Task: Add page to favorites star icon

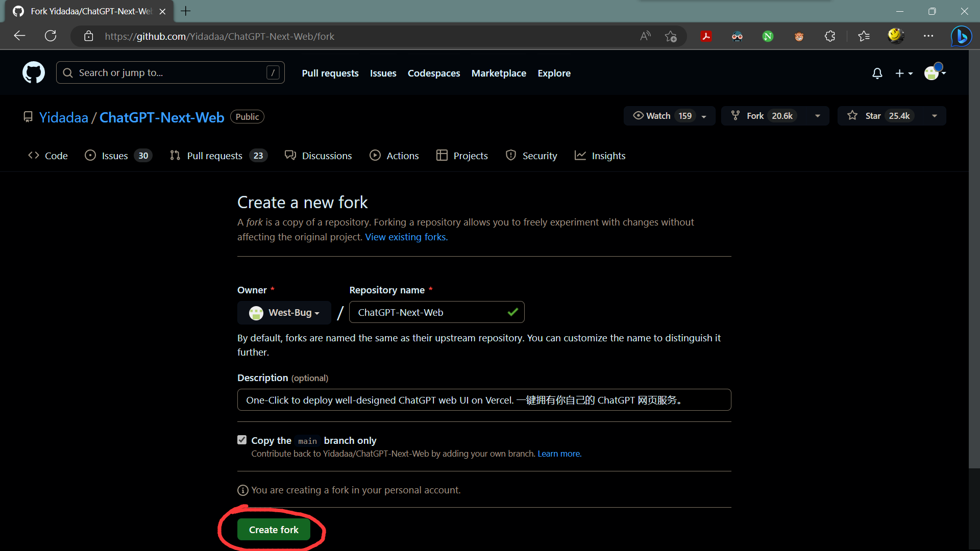Action: click(x=671, y=36)
